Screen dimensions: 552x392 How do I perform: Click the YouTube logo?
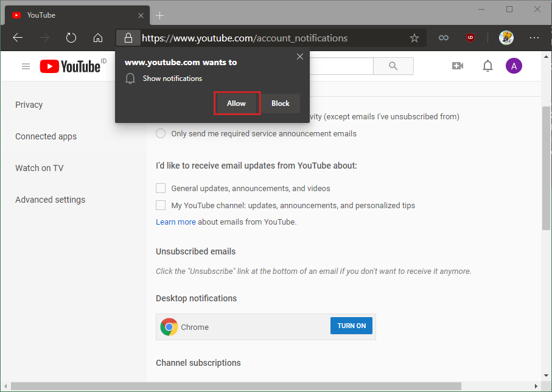pyautogui.click(x=71, y=66)
